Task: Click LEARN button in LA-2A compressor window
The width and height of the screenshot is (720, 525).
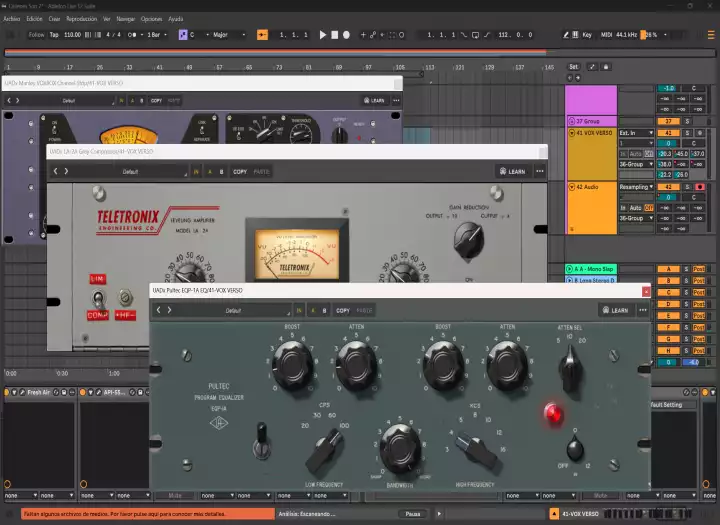Action: [511, 171]
